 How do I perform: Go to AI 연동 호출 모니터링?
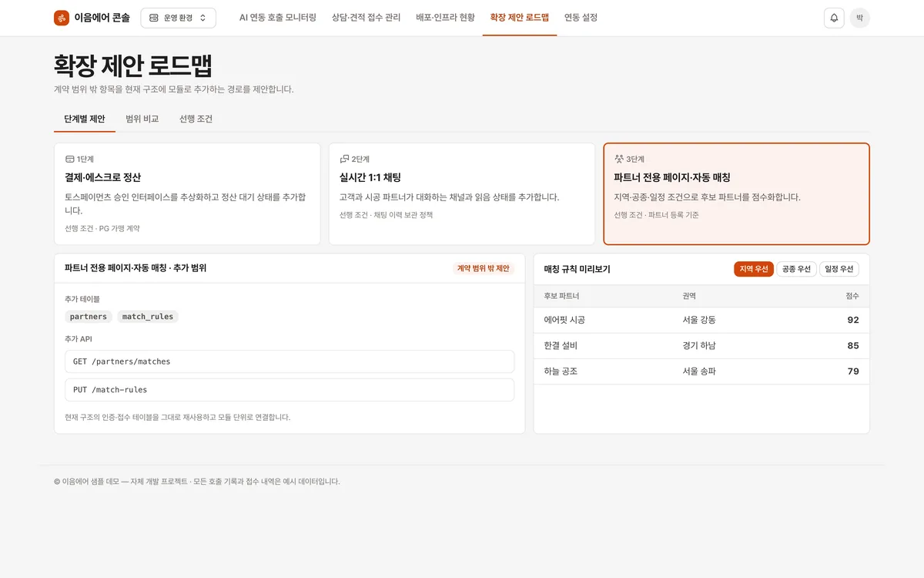tap(278, 18)
